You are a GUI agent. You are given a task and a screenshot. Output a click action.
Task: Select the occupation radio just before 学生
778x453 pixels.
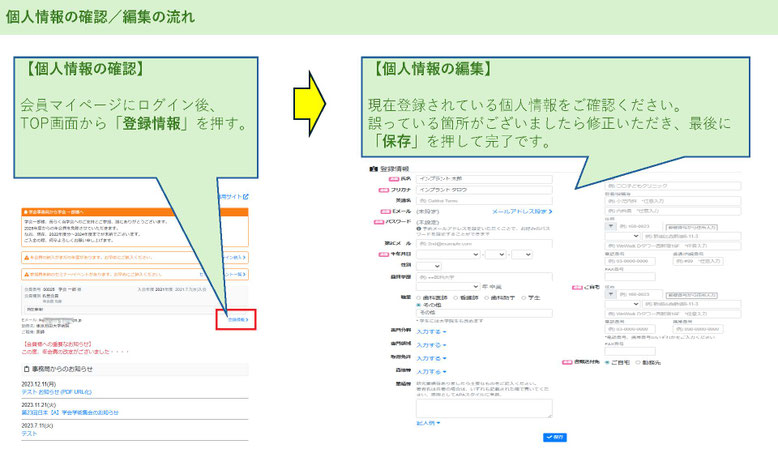[x=487, y=298]
